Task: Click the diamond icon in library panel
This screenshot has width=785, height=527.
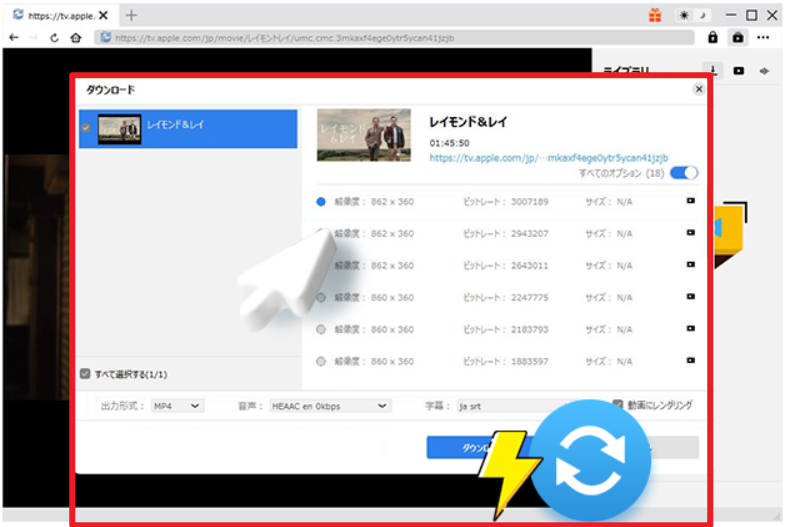Action: pyautogui.click(x=764, y=71)
